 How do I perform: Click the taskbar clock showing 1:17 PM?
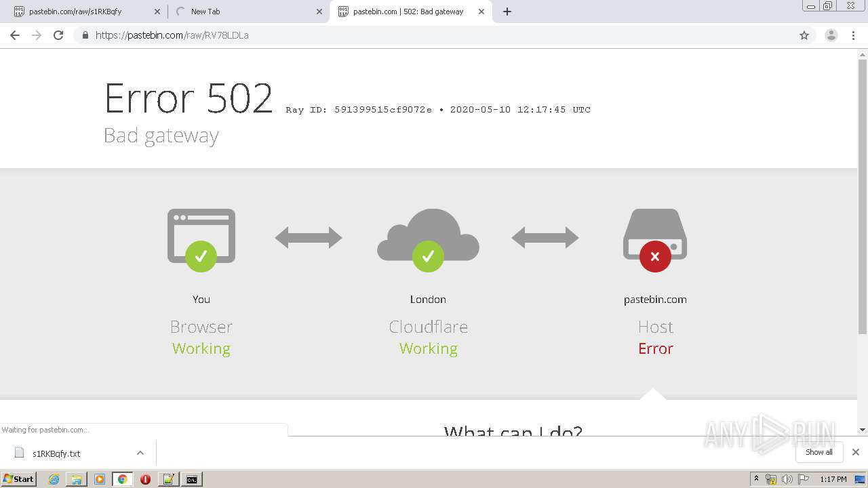833,479
